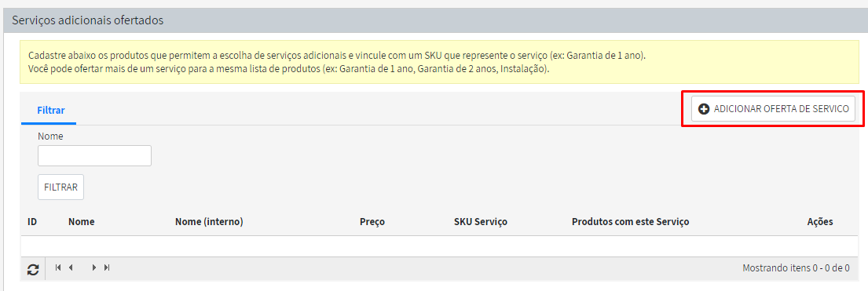Sort by the Nome (interno) column header
The image size is (868, 291).
coord(209,222)
